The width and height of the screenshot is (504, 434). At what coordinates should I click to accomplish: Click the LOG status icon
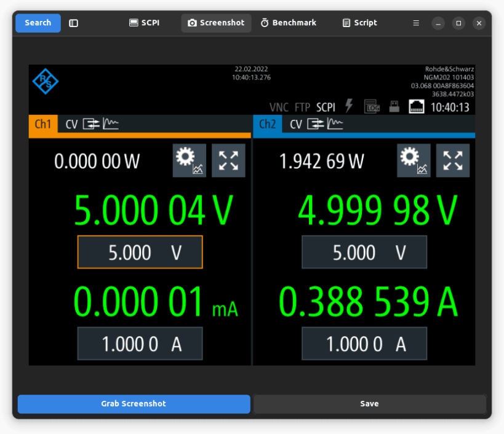(x=372, y=107)
